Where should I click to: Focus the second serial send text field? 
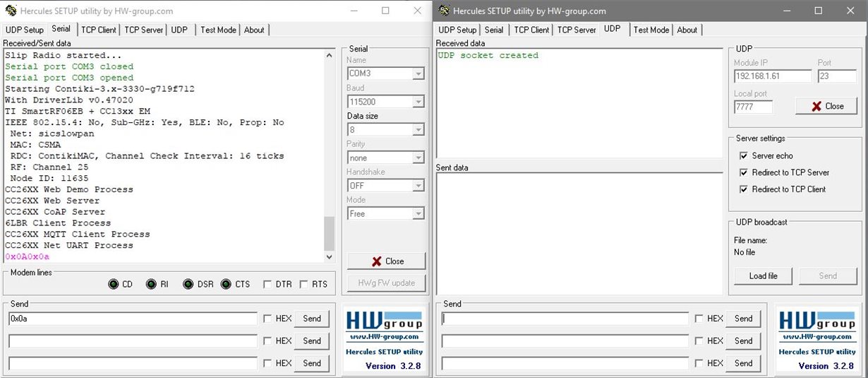133,341
